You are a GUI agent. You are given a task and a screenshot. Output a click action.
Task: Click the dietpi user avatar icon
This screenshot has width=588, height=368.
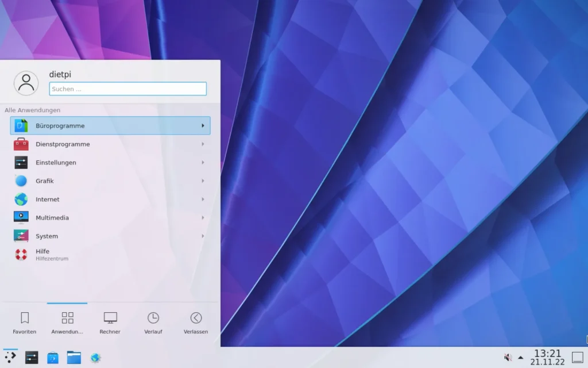(26, 83)
